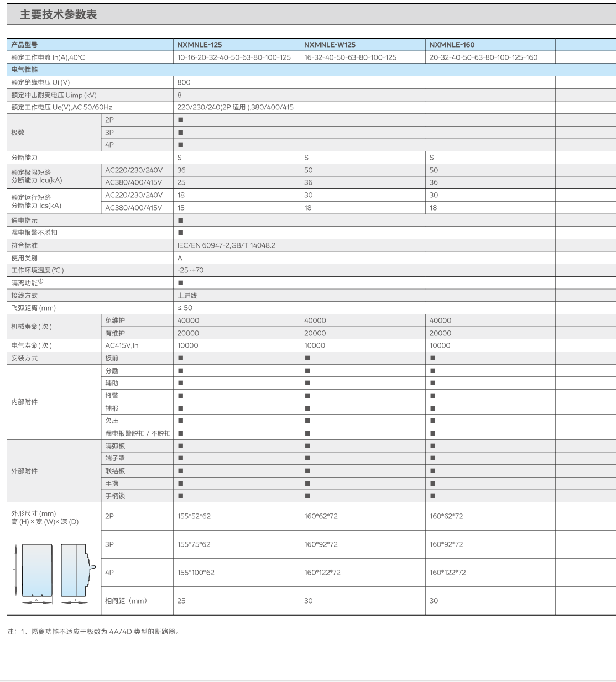Select the NXMNLE-125 column header
The height and width of the screenshot is (682, 616).
[x=200, y=45]
